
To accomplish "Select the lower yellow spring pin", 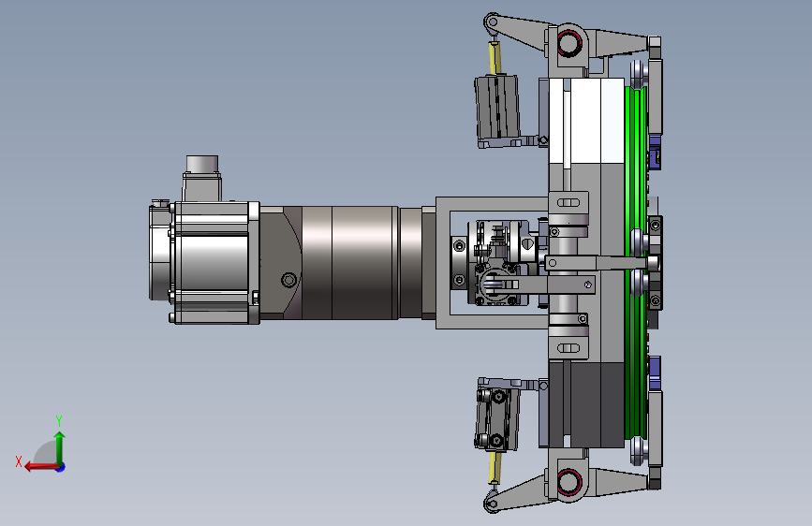I will pyautogui.click(x=495, y=467).
